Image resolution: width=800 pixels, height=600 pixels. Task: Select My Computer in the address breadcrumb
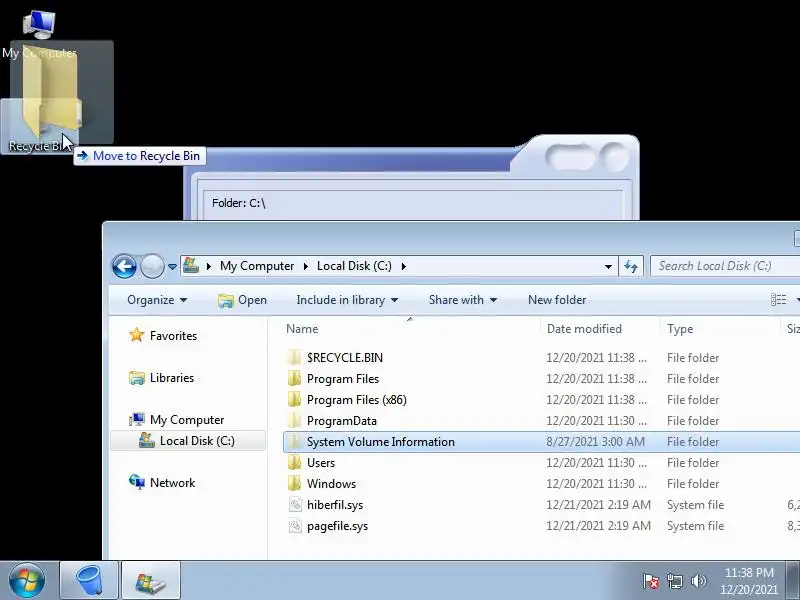point(257,266)
